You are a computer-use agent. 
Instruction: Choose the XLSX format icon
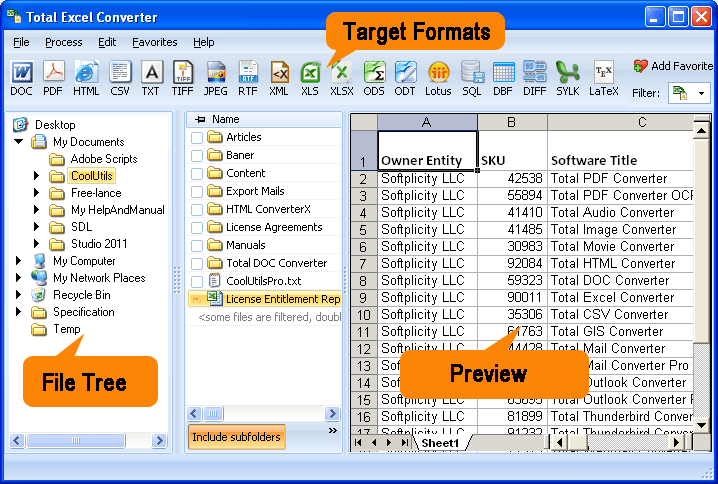[342, 78]
